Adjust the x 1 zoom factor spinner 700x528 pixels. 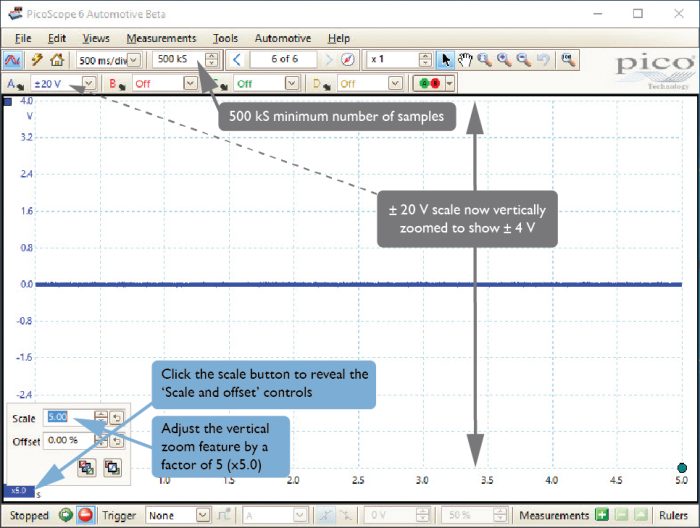[425, 59]
